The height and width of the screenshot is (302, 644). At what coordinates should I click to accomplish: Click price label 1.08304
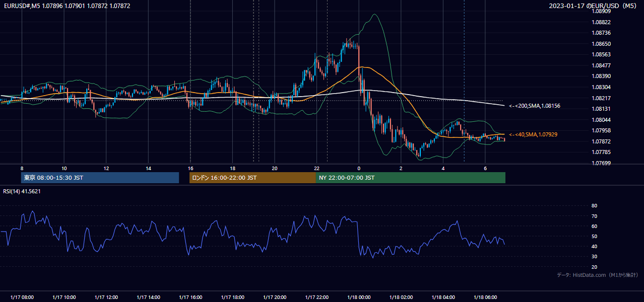[601, 87]
